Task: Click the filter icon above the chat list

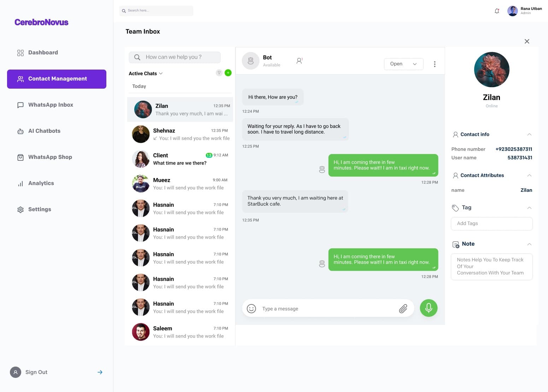Action: pyautogui.click(x=219, y=73)
